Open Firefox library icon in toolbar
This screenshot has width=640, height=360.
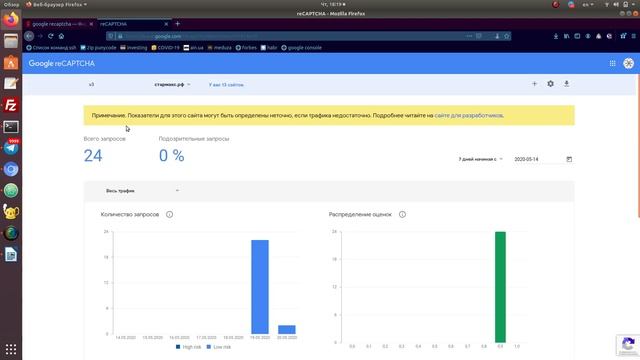tap(567, 36)
